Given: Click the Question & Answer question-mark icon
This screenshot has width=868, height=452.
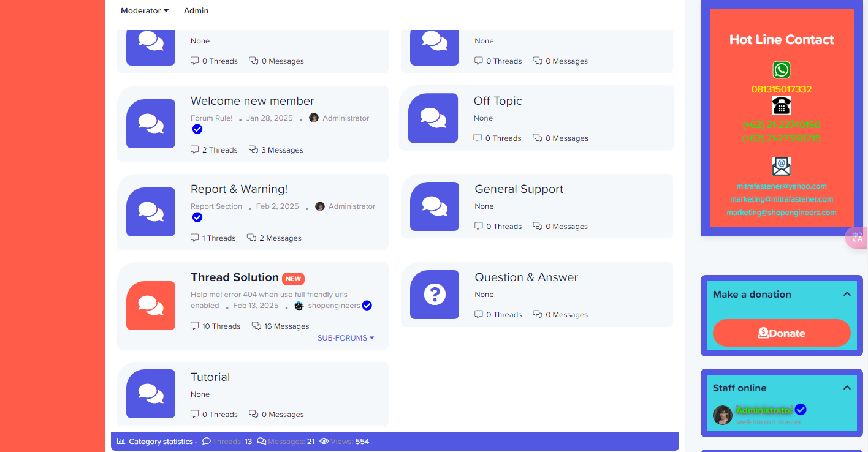Looking at the screenshot, I should (435, 295).
